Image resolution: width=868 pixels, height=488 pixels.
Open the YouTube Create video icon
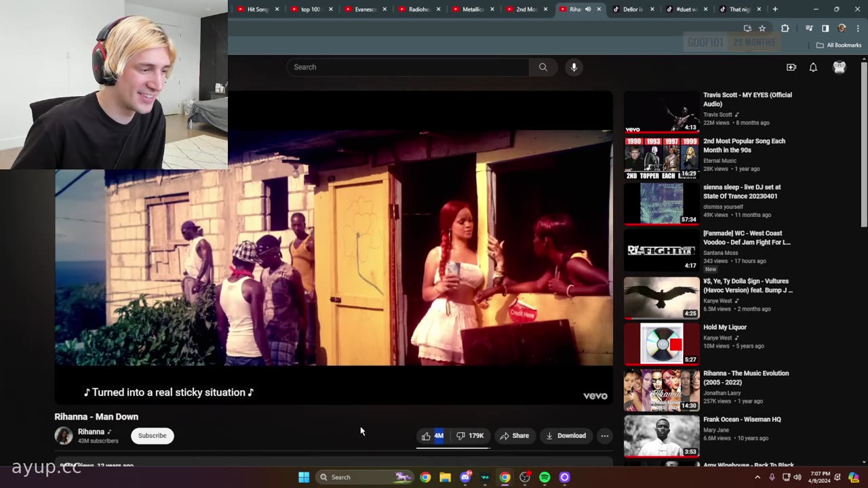tap(791, 67)
